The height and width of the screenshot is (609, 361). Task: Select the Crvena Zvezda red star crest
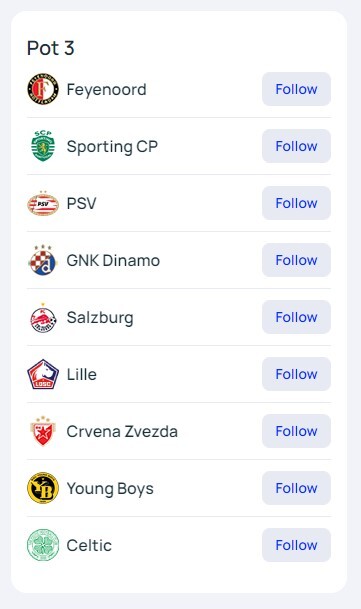click(x=43, y=431)
